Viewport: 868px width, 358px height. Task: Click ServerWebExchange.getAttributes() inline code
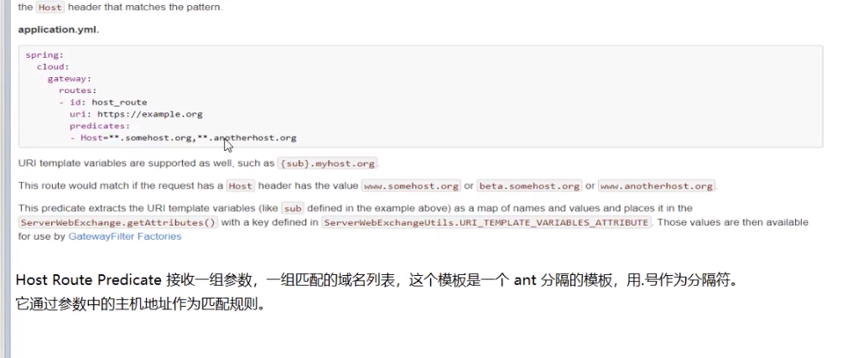(x=118, y=222)
